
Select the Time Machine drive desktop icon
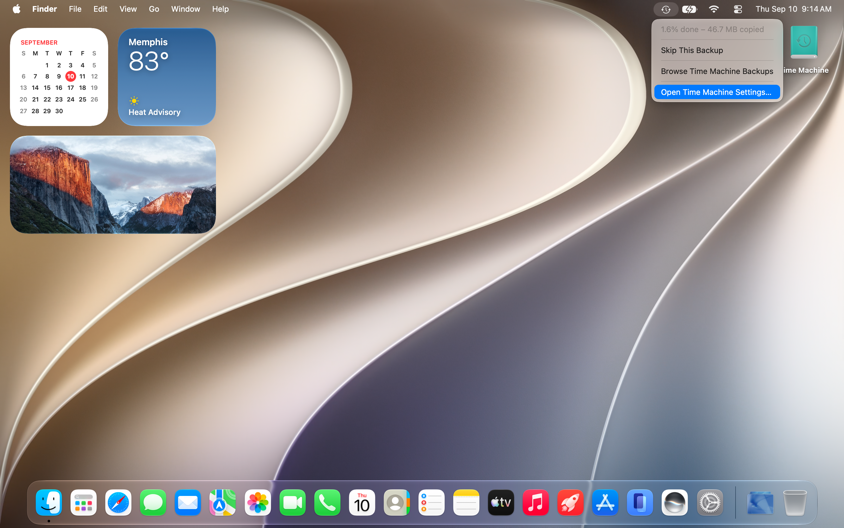(x=804, y=42)
